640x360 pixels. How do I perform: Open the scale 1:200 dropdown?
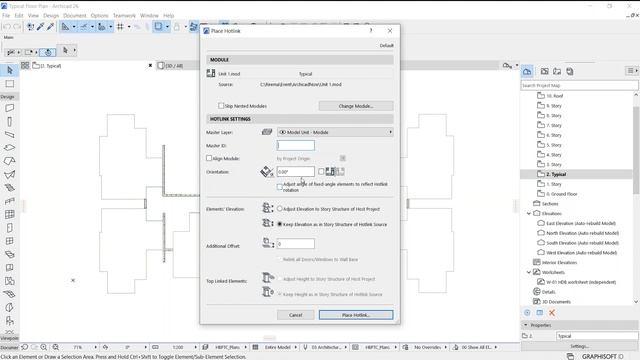(195, 347)
